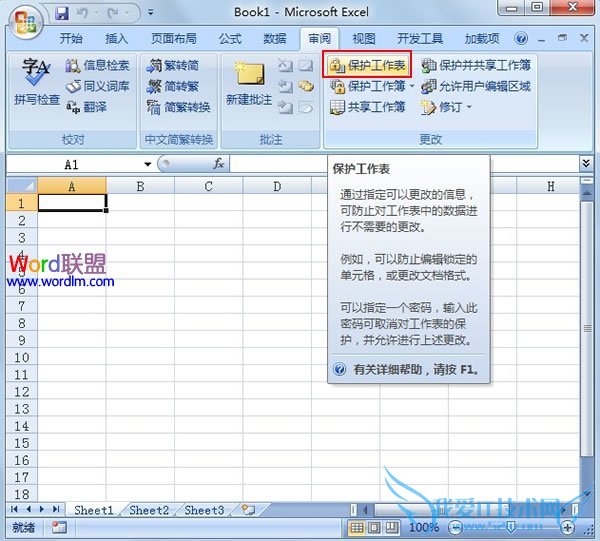The width and height of the screenshot is (600, 541).
Task: Open 信息检索 research tool
Action: pos(97,65)
